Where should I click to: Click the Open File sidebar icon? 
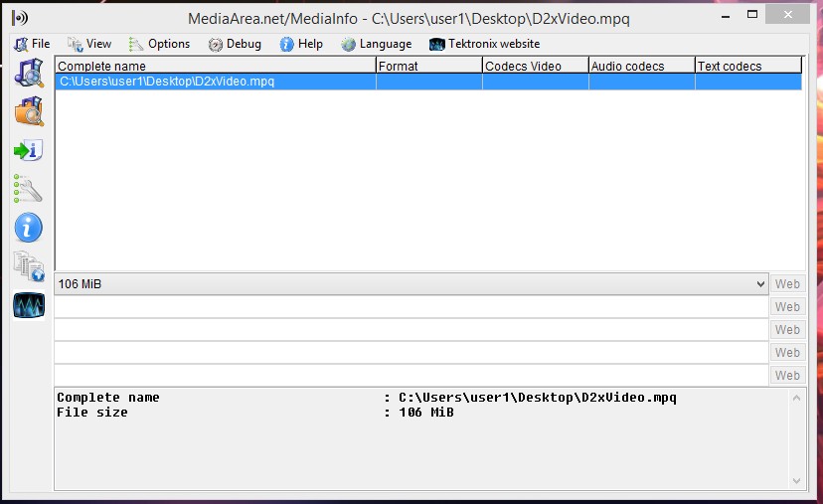29,73
